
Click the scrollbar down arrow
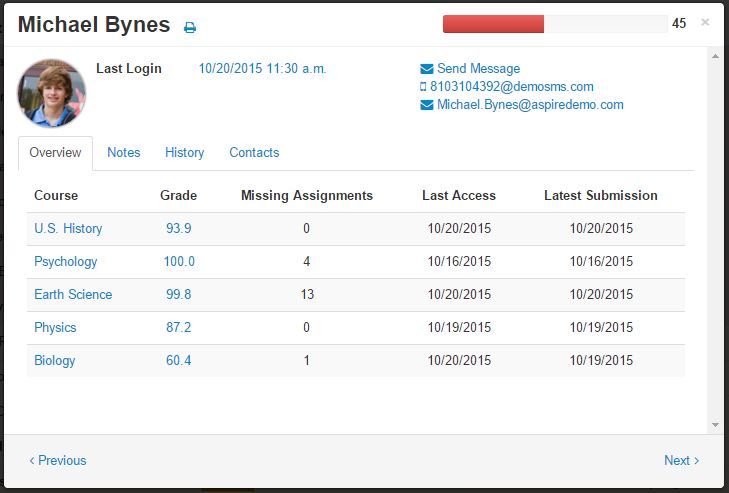pyautogui.click(x=715, y=425)
